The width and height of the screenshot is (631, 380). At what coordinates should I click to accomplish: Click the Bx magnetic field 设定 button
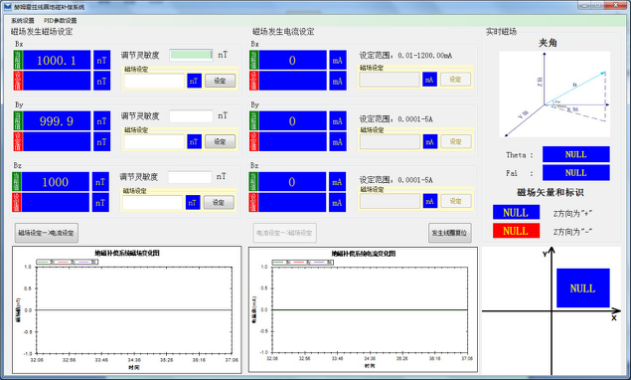coord(220,81)
